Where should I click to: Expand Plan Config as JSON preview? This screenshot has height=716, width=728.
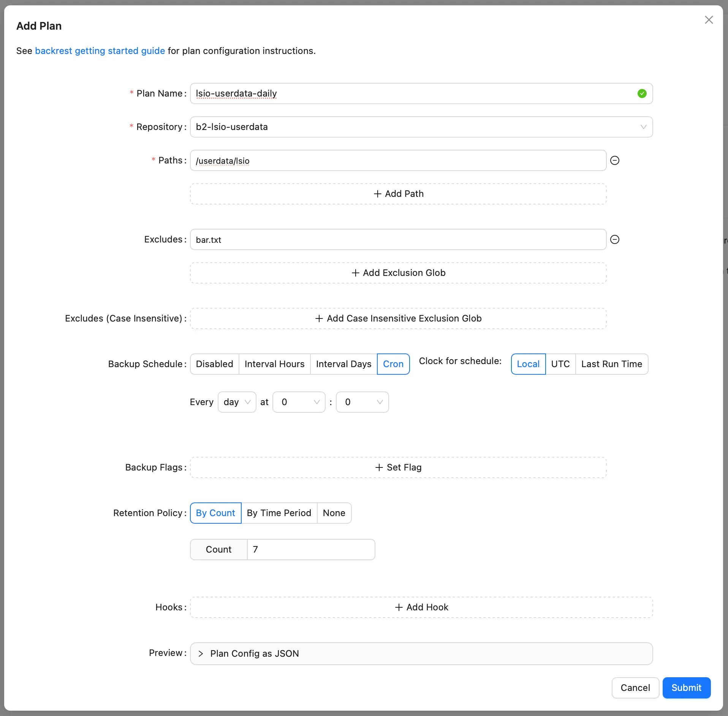pos(421,654)
